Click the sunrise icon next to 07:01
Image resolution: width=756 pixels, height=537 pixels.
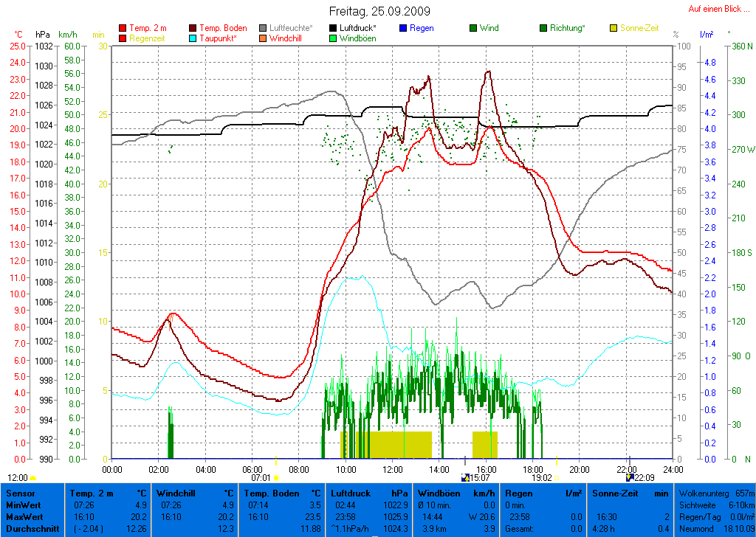pos(276,478)
